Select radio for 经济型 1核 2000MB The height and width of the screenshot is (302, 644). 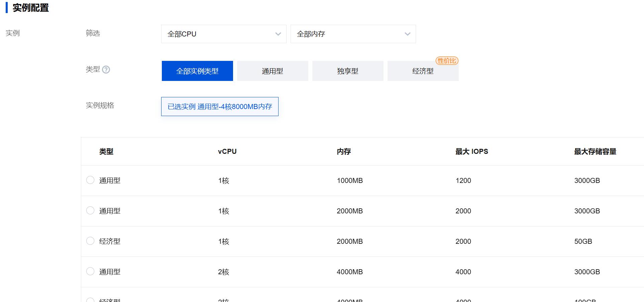pos(90,241)
